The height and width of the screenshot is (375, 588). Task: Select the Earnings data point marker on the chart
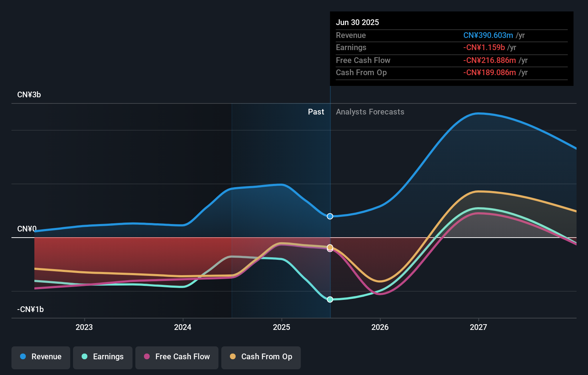330,299
